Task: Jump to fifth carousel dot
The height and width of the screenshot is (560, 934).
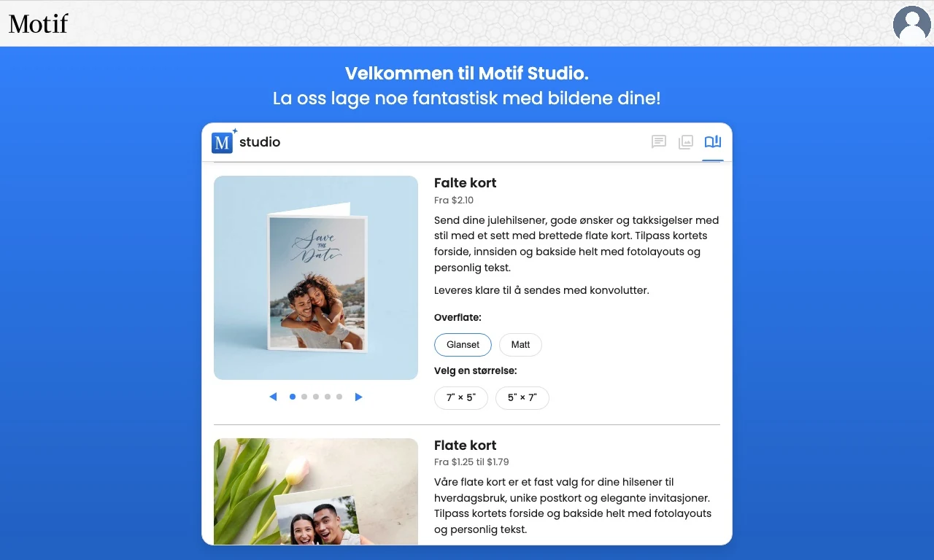Action: 339,397
